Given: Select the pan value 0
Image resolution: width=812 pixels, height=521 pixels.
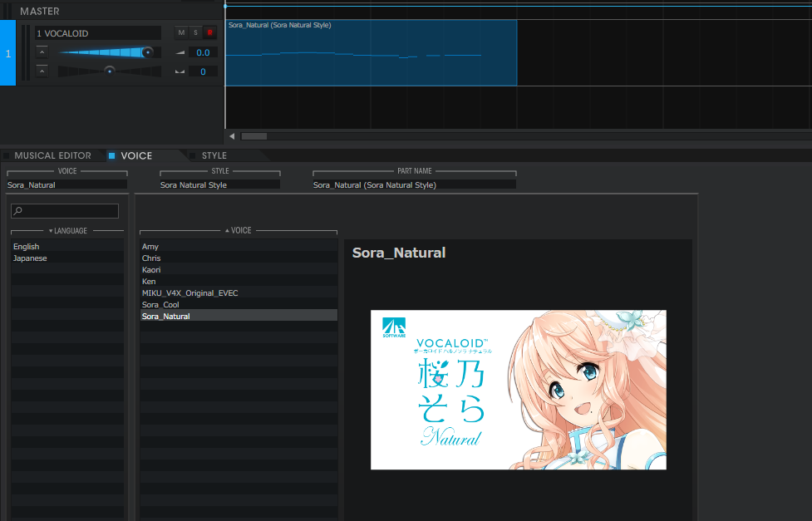Looking at the screenshot, I should point(203,71).
